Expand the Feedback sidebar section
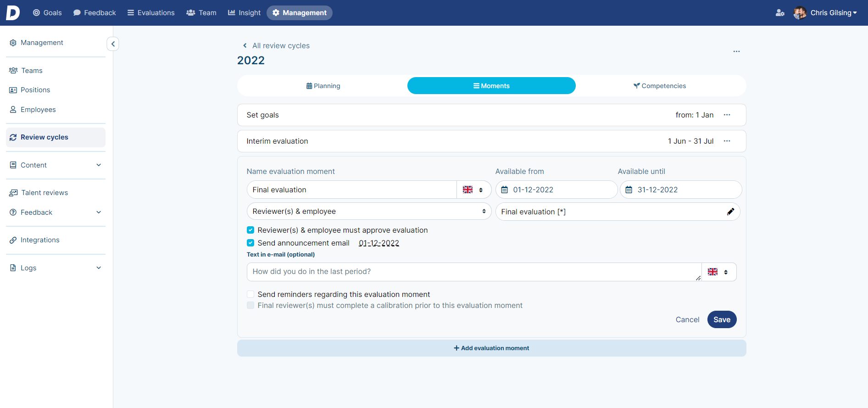Screen dimensions: 868x408 (x=56, y=212)
